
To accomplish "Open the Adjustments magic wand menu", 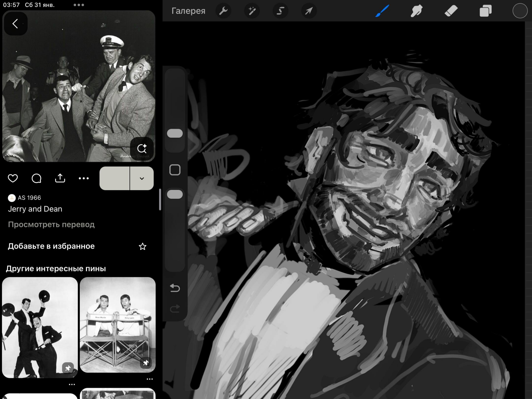I will tap(252, 11).
